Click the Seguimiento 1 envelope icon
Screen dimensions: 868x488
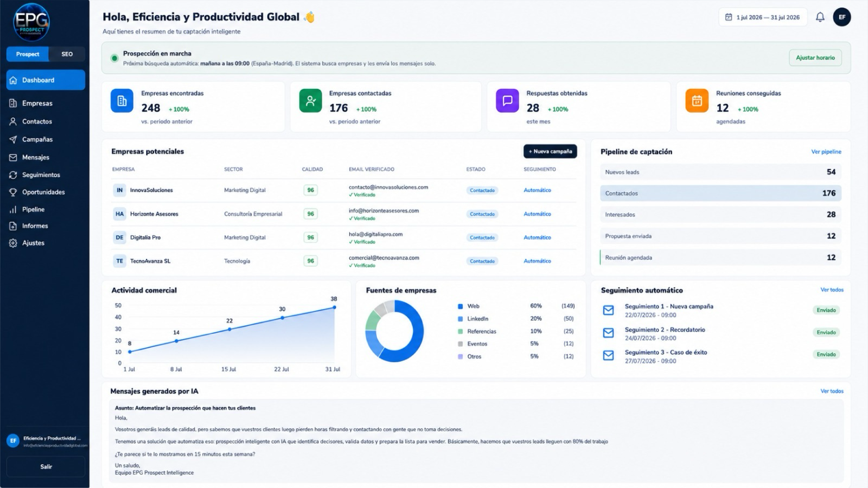point(608,310)
